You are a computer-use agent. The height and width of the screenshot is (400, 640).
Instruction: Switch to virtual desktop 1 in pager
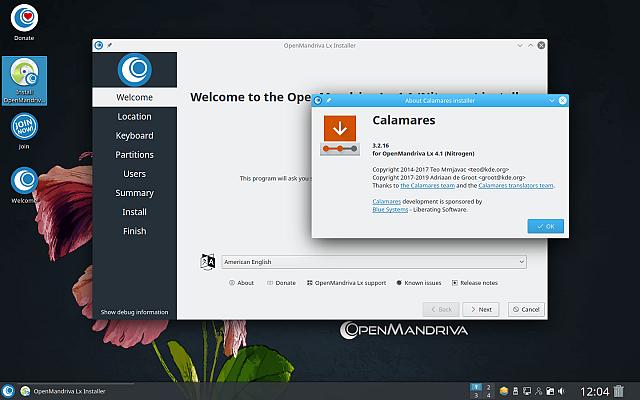point(476,387)
